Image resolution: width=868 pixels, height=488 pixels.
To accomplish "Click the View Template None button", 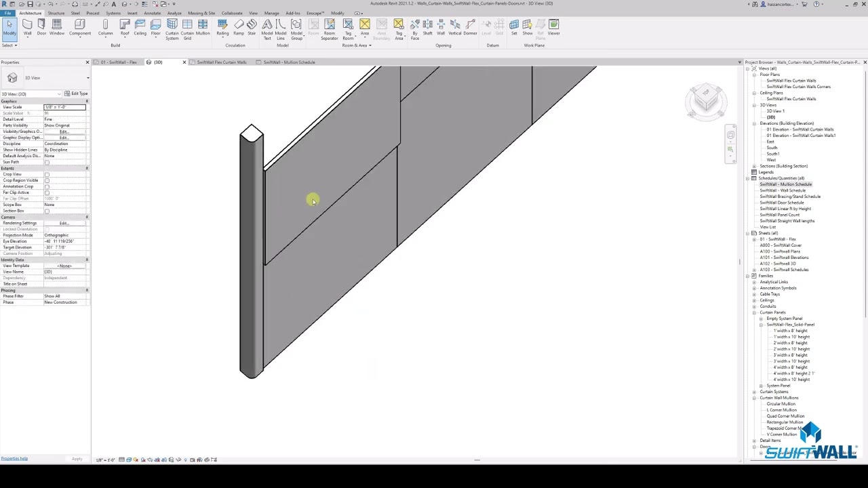I will (64, 266).
